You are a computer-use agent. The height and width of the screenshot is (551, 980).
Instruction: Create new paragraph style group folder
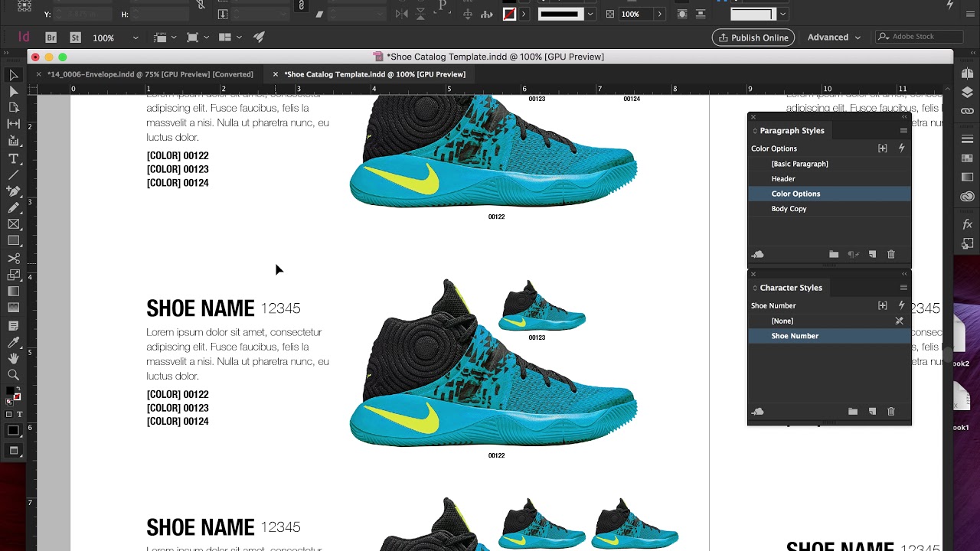[x=834, y=254]
